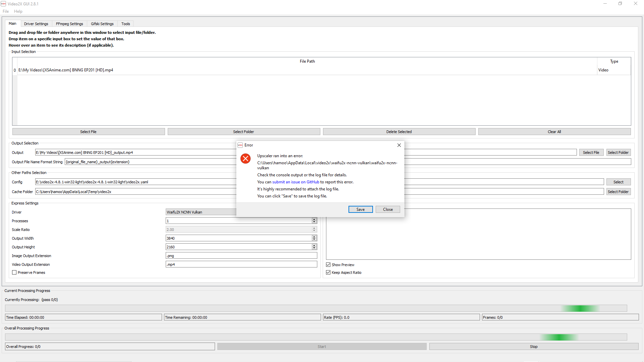This screenshot has height=362, width=644.
Task: Open the File menu
Action: (x=6, y=11)
